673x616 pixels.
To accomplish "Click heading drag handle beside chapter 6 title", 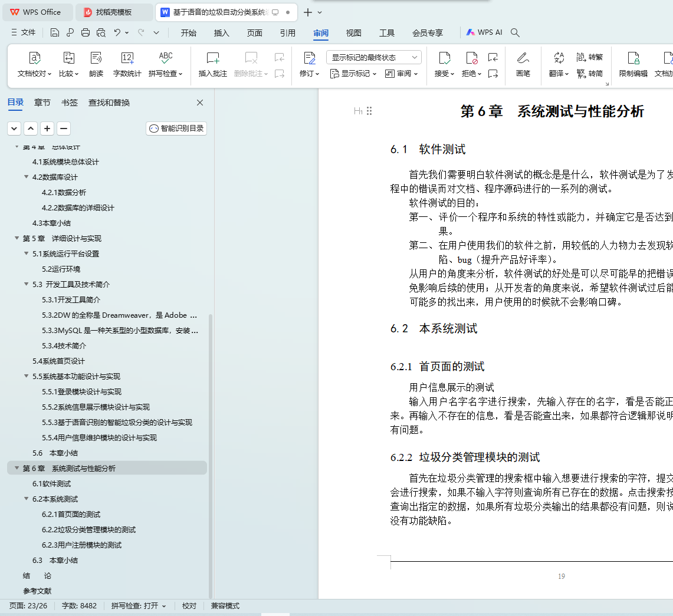I will pyautogui.click(x=369, y=111).
